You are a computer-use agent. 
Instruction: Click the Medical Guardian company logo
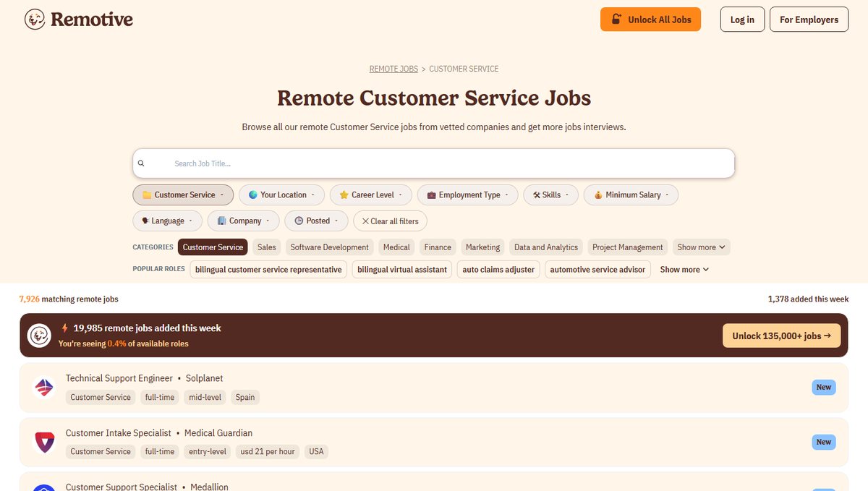pyautogui.click(x=44, y=442)
